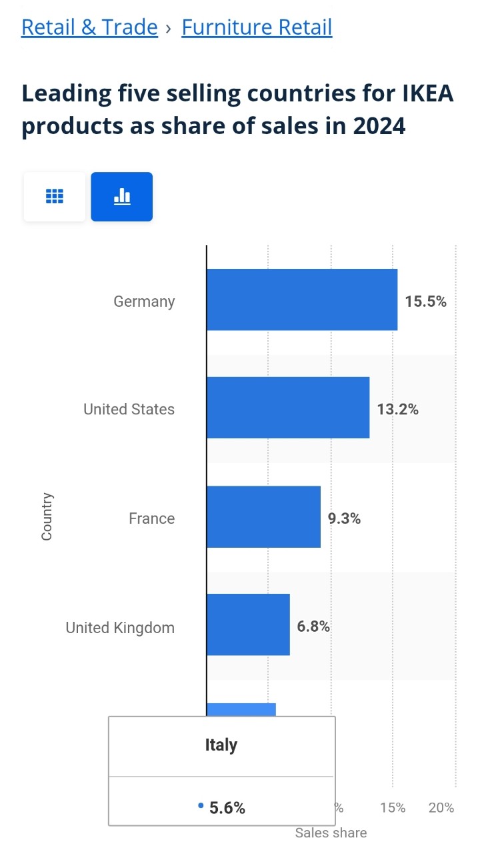The height and width of the screenshot is (852, 504).
Task: Click the 6.8% value label
Action: [x=313, y=626]
